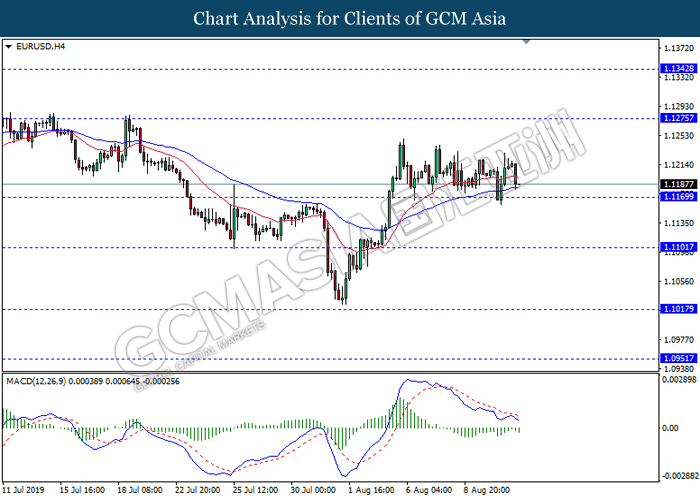Click the Chart Analysis for Clients title
Image resolution: width=700 pixels, height=500 pixels.
[350, 18]
